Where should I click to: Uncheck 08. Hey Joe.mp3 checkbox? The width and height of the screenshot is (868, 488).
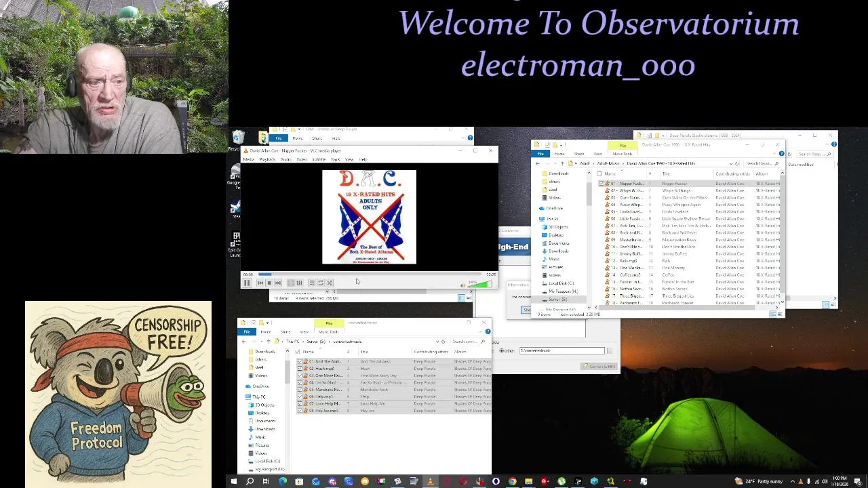(x=300, y=411)
